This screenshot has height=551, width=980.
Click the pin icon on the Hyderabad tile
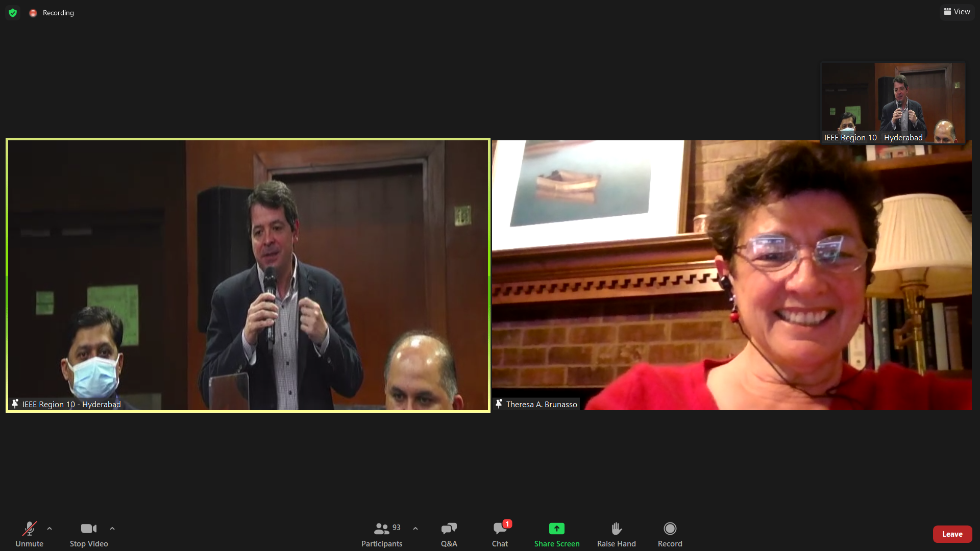click(x=15, y=404)
